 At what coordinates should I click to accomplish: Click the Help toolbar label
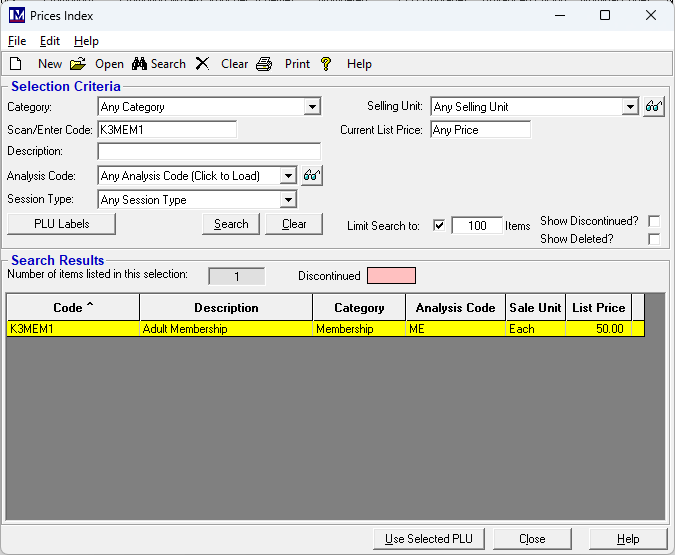pyautogui.click(x=359, y=64)
